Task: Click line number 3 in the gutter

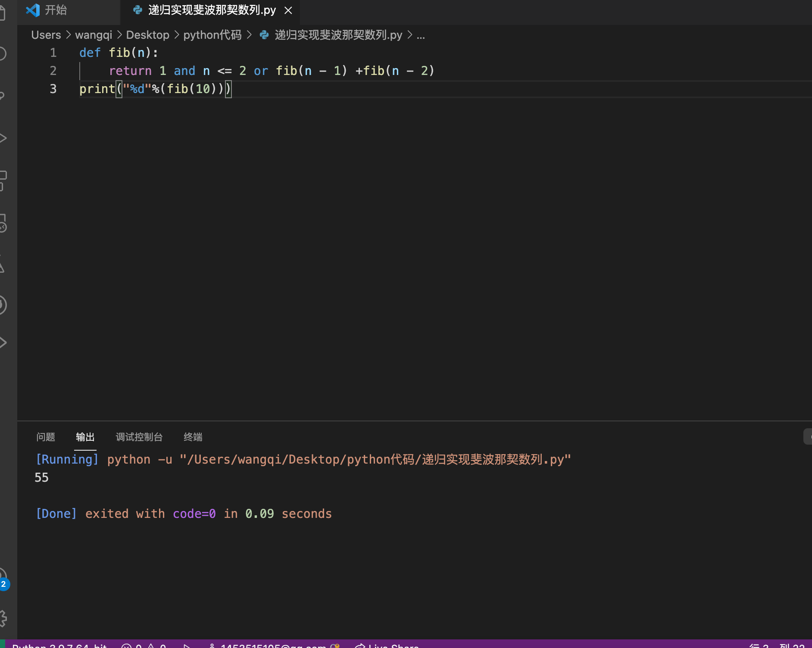Action: click(x=53, y=89)
